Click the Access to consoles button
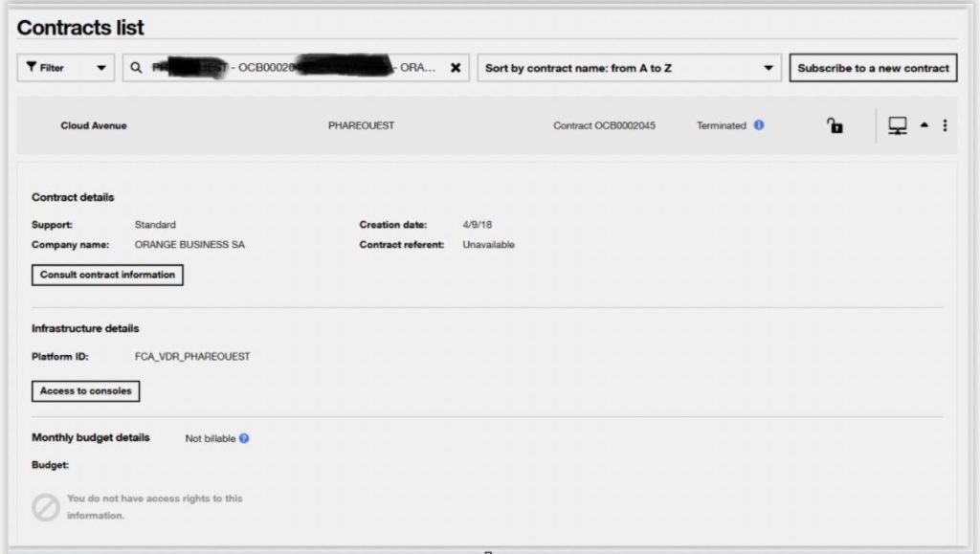This screenshot has height=554, width=980. 86,391
